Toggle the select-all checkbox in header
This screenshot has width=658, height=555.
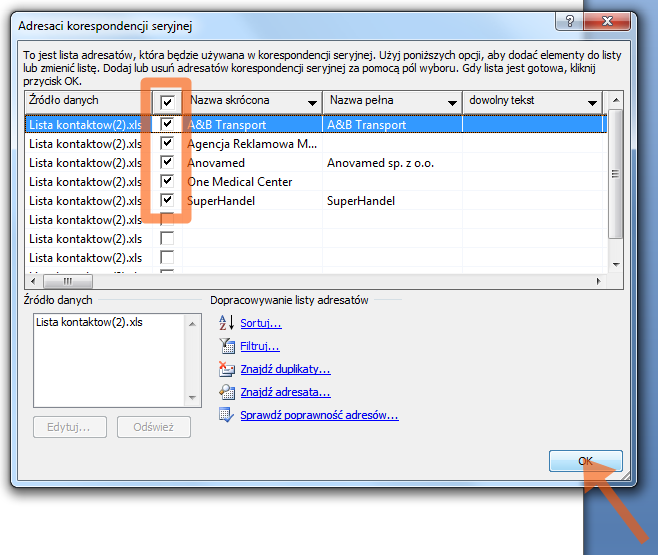(x=167, y=101)
